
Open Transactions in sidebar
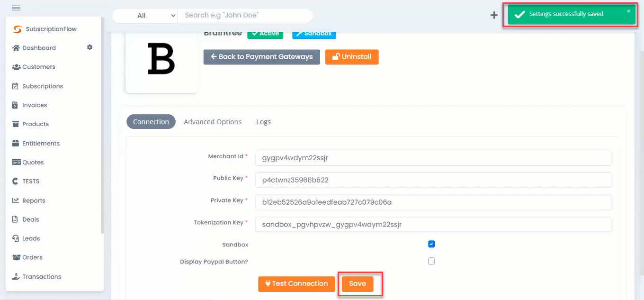pyautogui.click(x=42, y=276)
